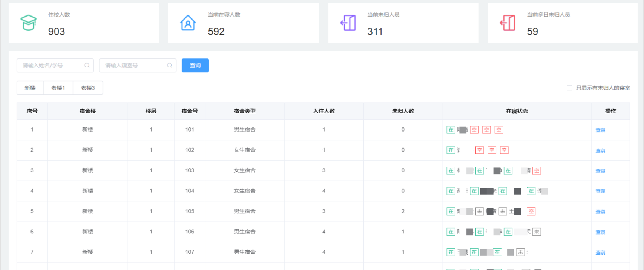644x270 pixels.
Task: Click the 楼层 column header
Action: pos(151,111)
